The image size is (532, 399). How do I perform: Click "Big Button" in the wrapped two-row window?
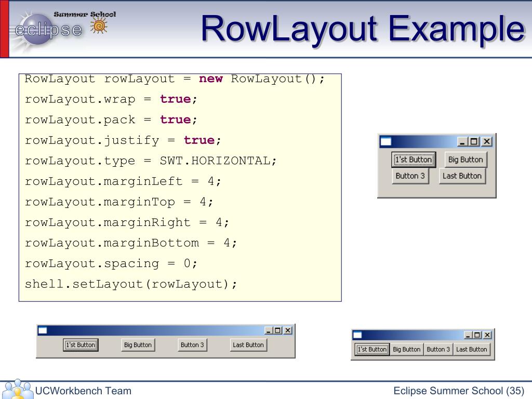point(465,159)
